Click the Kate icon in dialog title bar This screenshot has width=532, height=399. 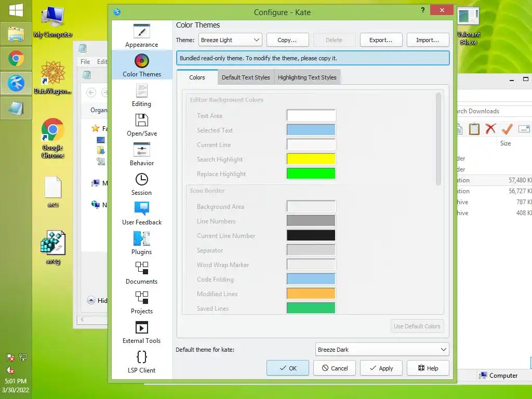coord(117,12)
